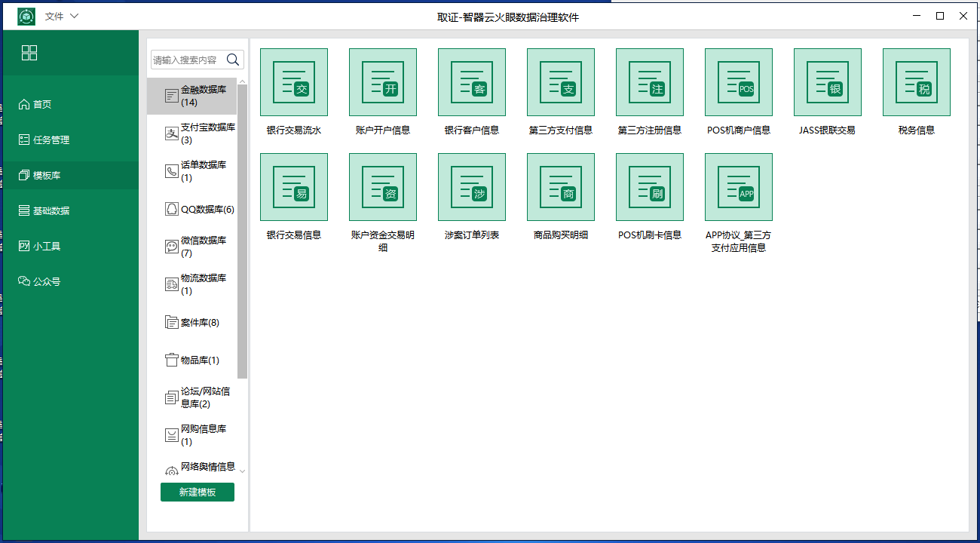Click the 税务信息 template icon
This screenshot has height=543, width=980.
pyautogui.click(x=916, y=82)
